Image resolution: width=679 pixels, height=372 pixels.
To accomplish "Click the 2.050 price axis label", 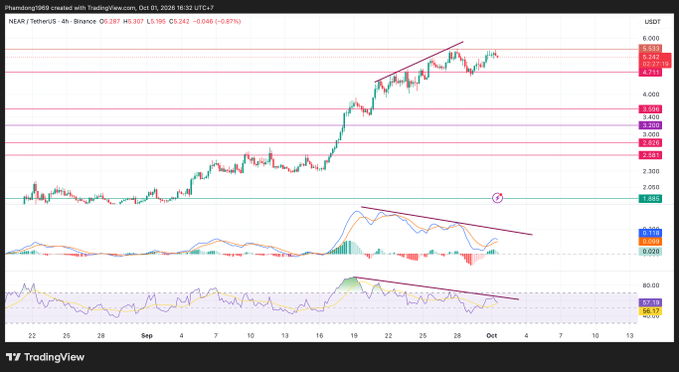I will 651,188.
